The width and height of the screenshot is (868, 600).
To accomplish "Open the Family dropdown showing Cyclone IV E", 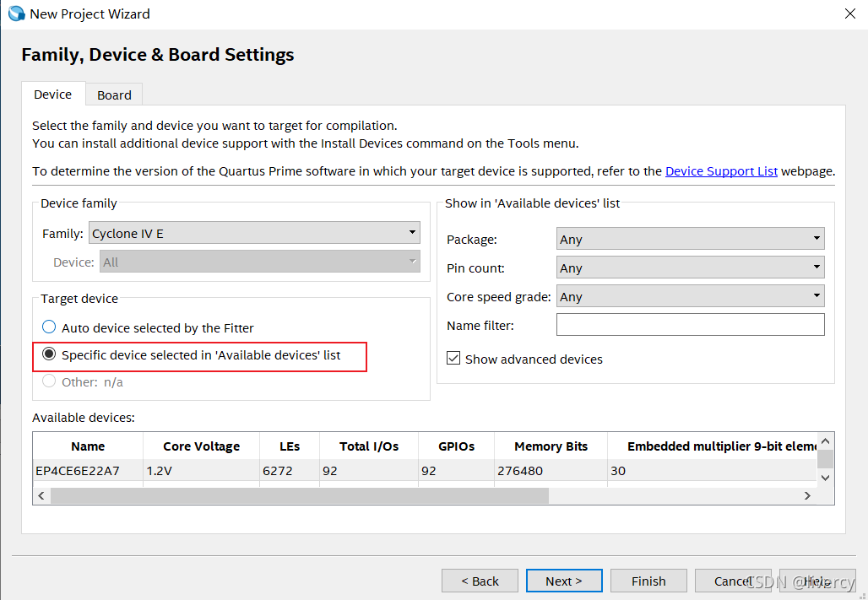I will tap(254, 233).
